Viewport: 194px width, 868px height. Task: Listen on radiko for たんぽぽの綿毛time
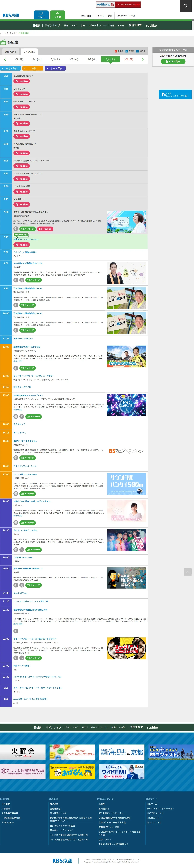pos(22,81)
